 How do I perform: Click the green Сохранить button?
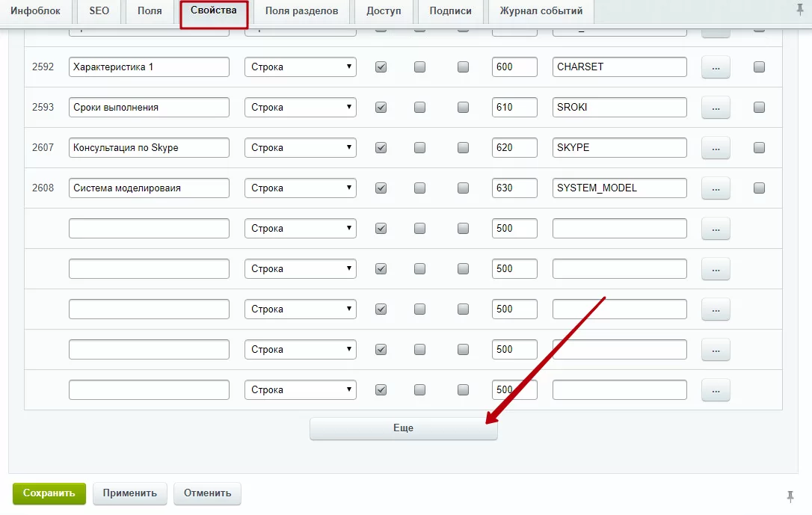pos(49,493)
